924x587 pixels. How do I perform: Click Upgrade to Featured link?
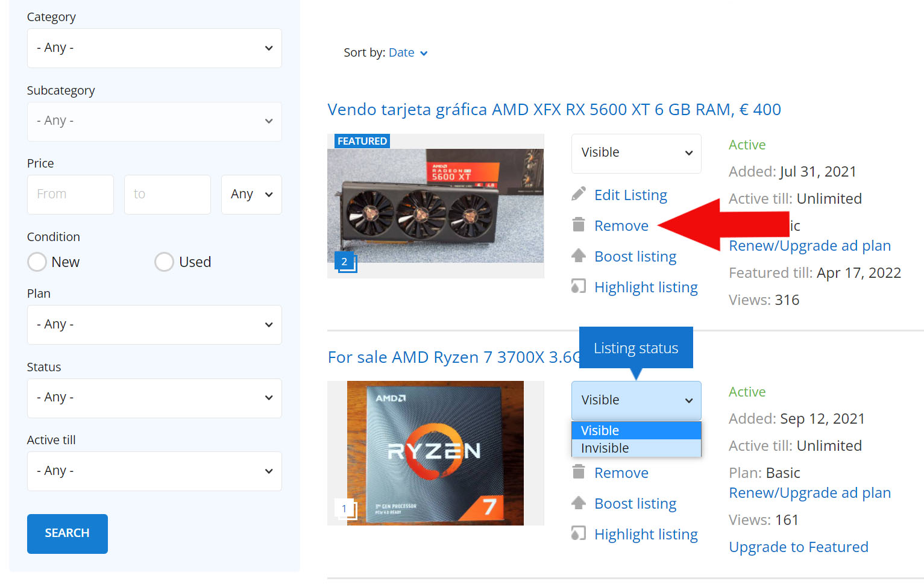[x=799, y=547]
